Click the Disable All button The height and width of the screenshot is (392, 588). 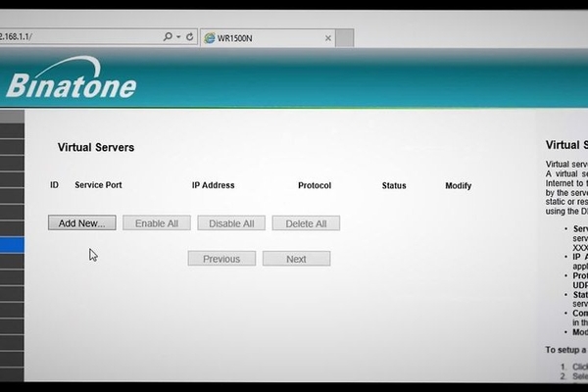click(231, 223)
